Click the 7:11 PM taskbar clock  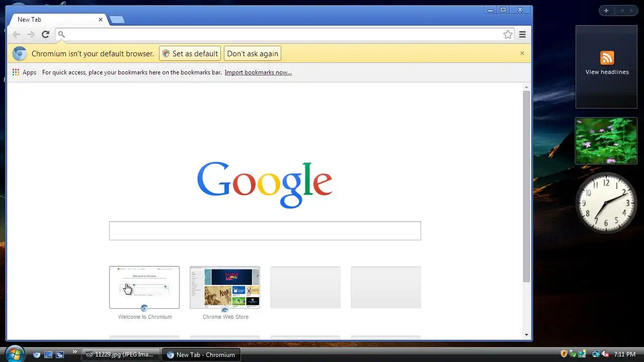click(x=624, y=354)
